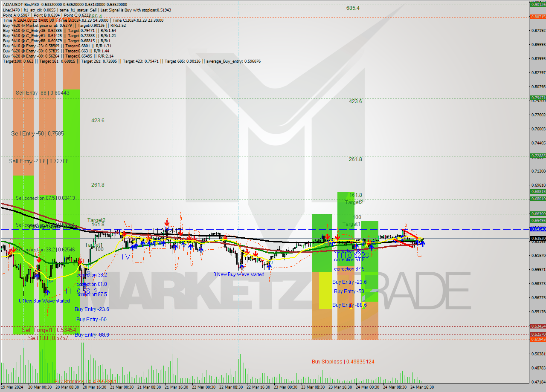Click the 0.5038 price axis value
Screen dimensions: 546x392
(538, 354)
